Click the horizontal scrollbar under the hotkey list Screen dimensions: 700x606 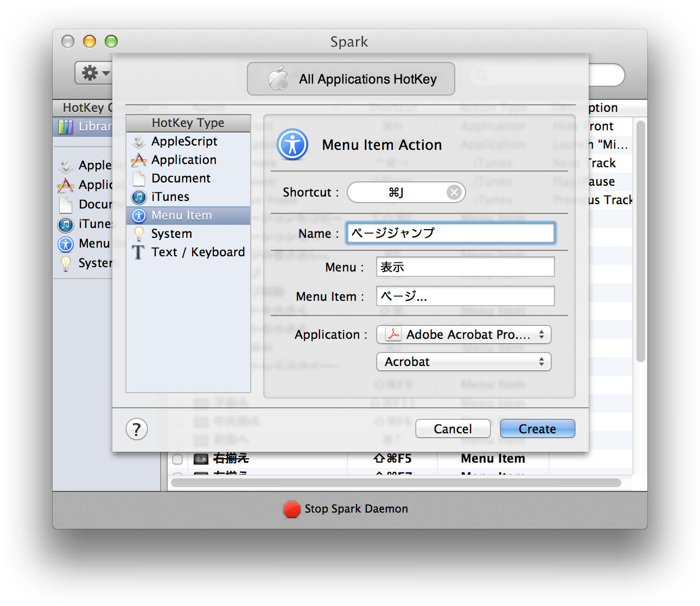[x=396, y=482]
